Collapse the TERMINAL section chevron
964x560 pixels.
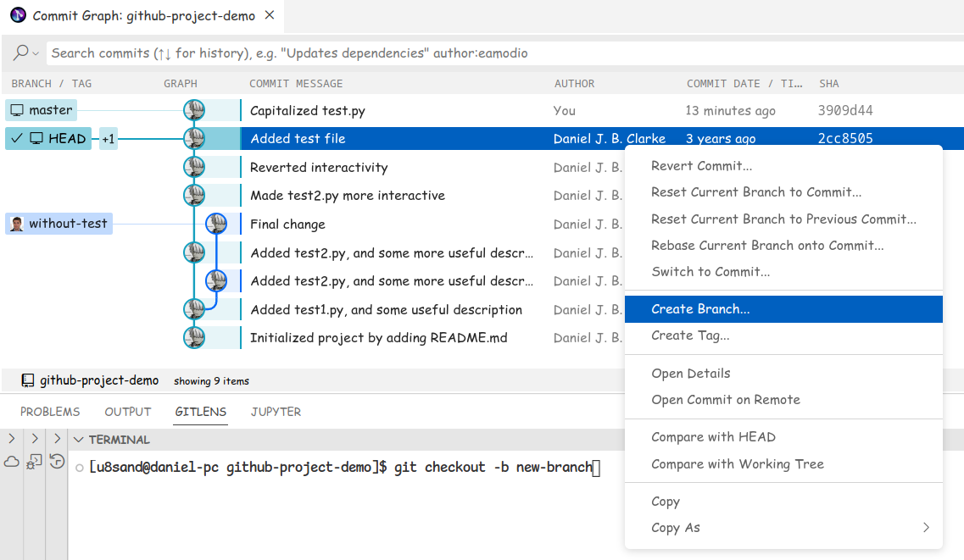click(x=78, y=440)
